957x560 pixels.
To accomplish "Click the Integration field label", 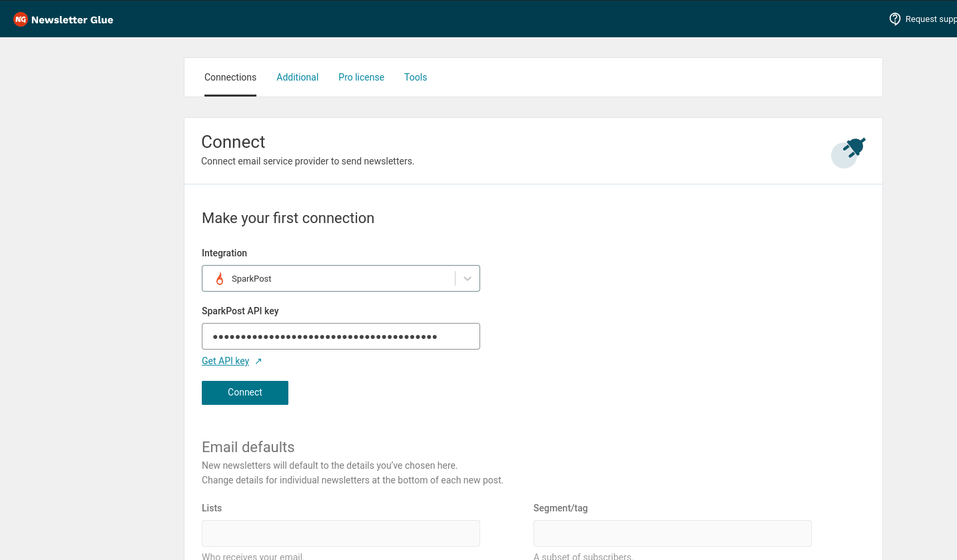I will coord(224,253).
